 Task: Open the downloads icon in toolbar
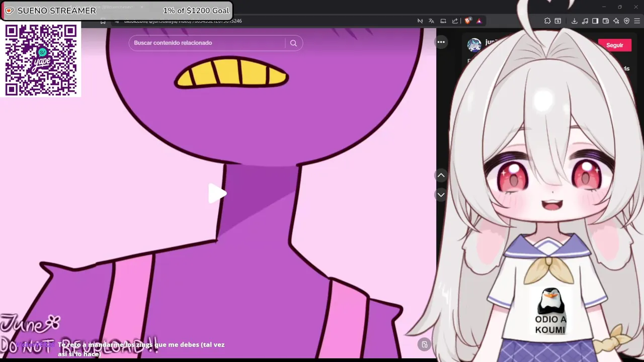574,21
